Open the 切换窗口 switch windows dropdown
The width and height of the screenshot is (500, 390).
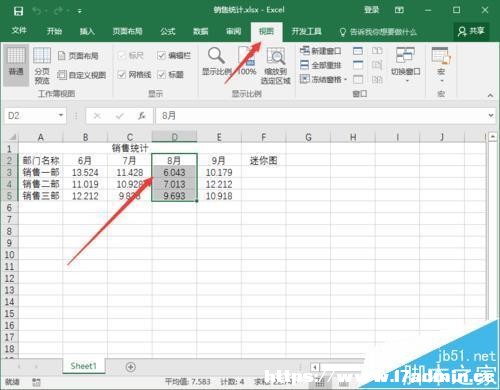(x=406, y=65)
